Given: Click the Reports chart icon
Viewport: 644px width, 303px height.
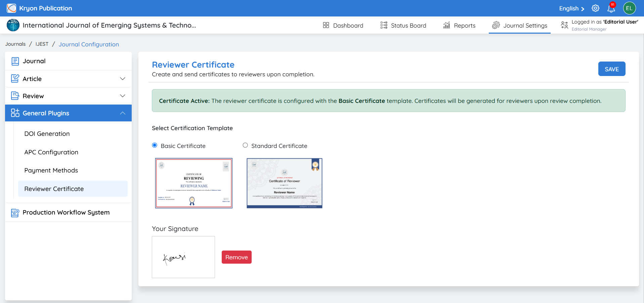Looking at the screenshot, I should pos(446,25).
